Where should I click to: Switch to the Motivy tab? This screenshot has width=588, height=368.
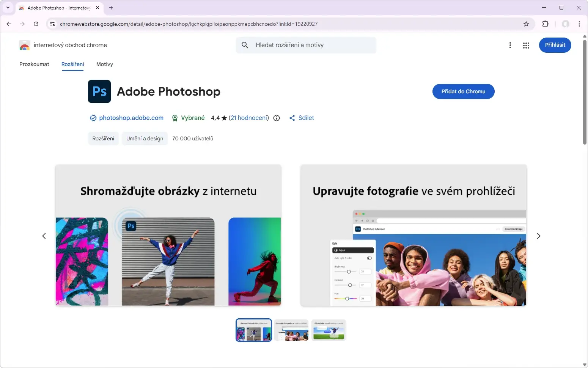105,64
